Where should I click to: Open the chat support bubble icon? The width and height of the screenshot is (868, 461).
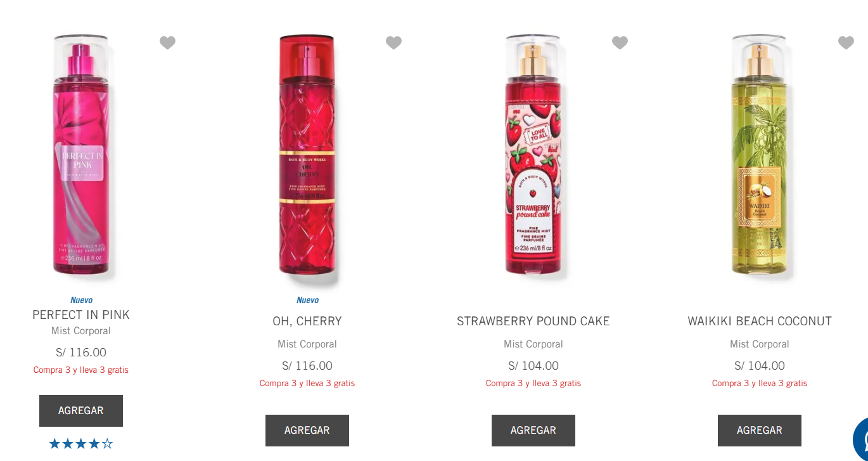[x=861, y=439]
